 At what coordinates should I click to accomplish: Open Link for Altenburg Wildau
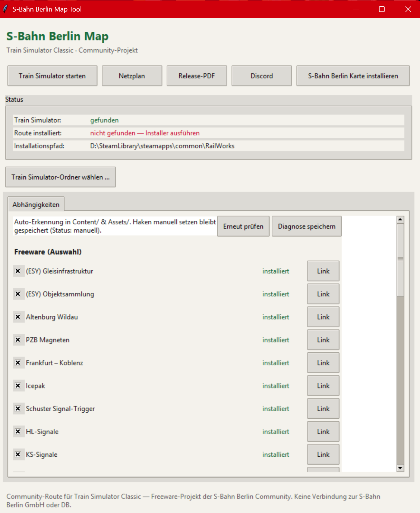point(323,317)
